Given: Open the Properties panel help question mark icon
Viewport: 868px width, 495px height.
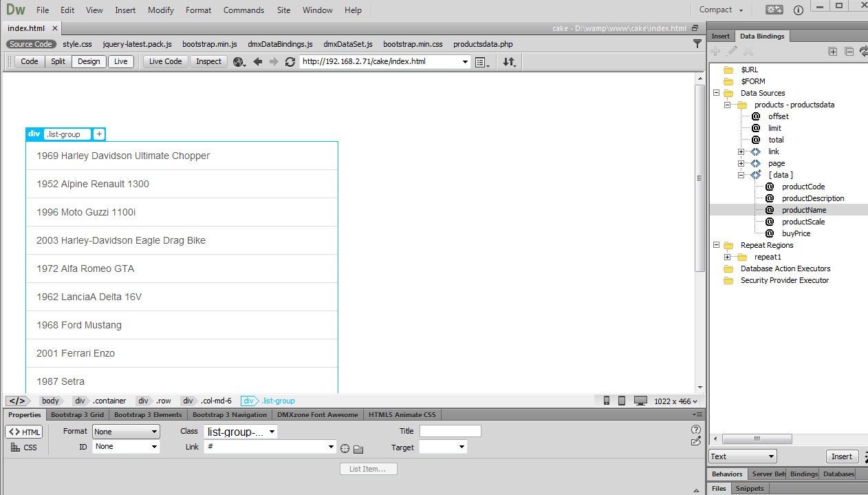Looking at the screenshot, I should (696, 429).
